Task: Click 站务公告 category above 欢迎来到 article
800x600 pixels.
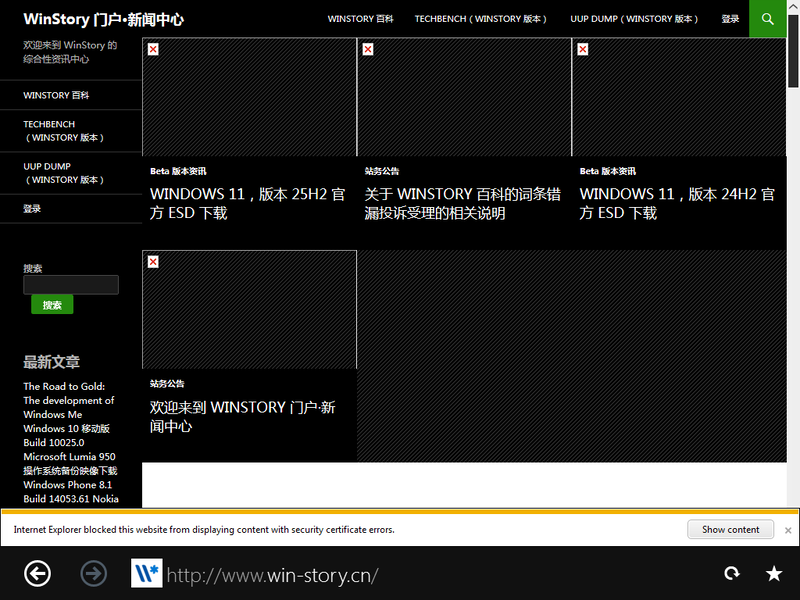Action: [x=167, y=384]
